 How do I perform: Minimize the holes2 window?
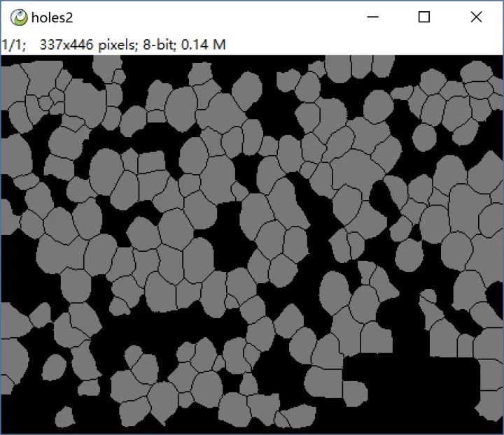[x=373, y=17]
